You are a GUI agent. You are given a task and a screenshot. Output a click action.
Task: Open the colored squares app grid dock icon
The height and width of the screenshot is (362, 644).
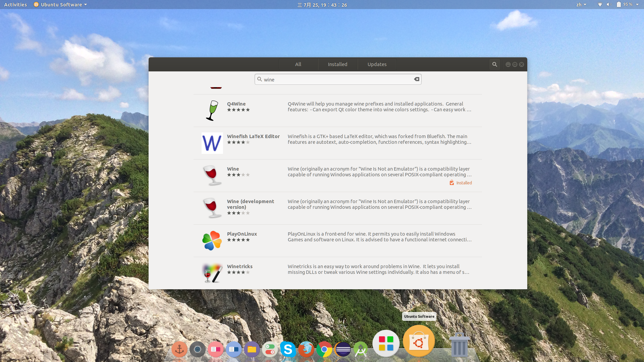[386, 344]
